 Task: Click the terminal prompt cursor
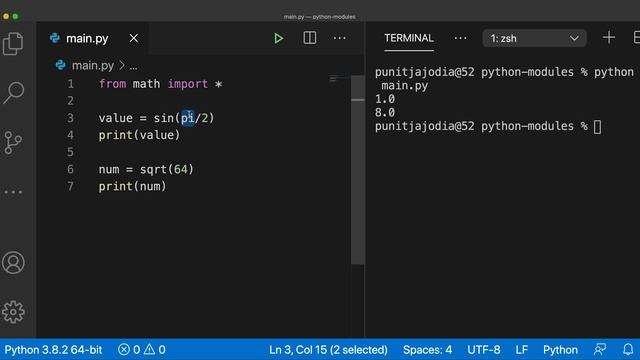pos(597,127)
